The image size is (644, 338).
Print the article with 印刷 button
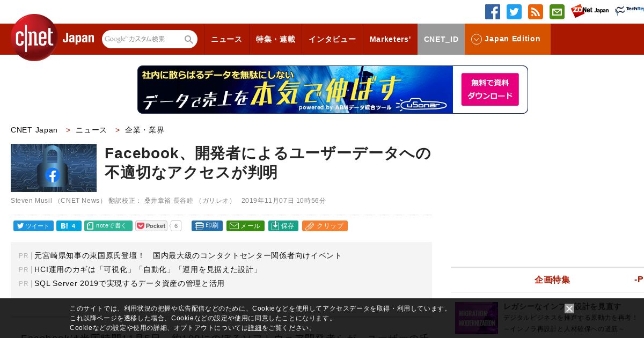[x=207, y=226]
